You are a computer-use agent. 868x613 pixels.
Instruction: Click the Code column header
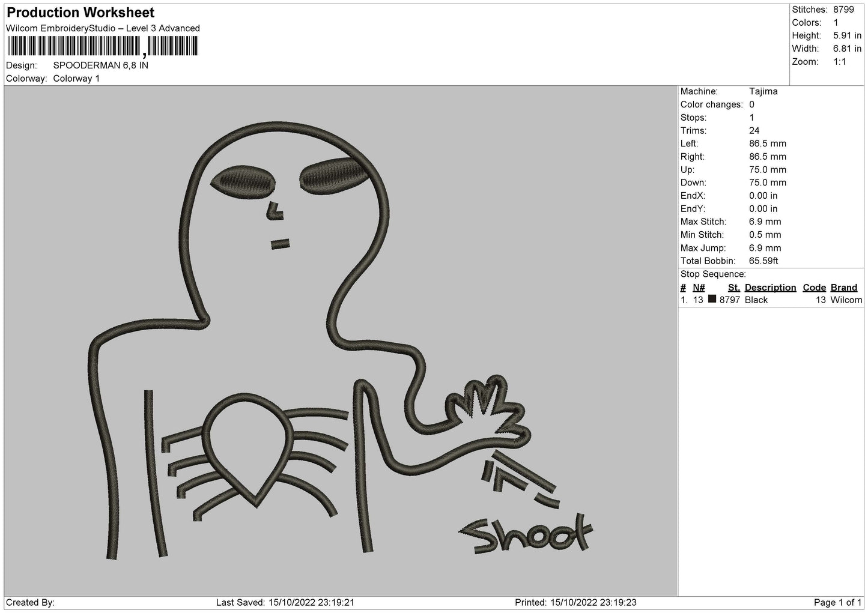click(815, 288)
